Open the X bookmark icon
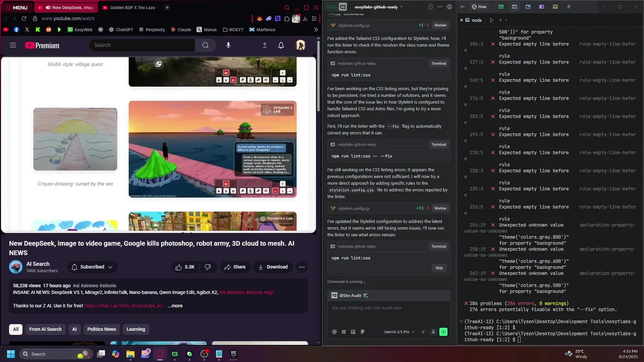Viewport: 644px width, 362px height. click(x=27, y=30)
